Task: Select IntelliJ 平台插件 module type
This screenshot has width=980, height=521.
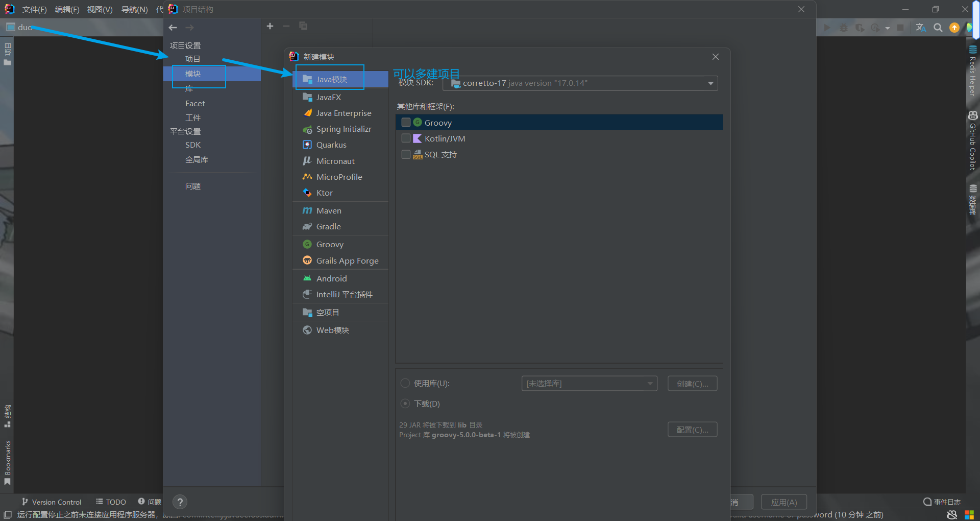Action: coord(340,294)
